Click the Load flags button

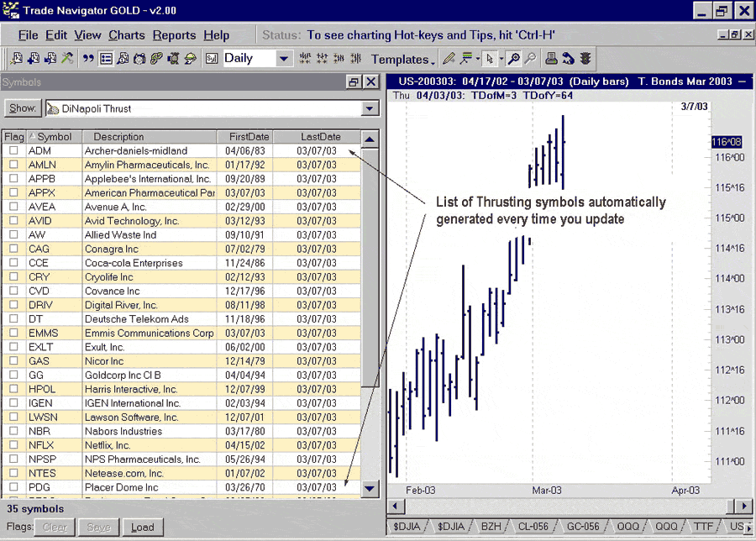click(x=143, y=528)
